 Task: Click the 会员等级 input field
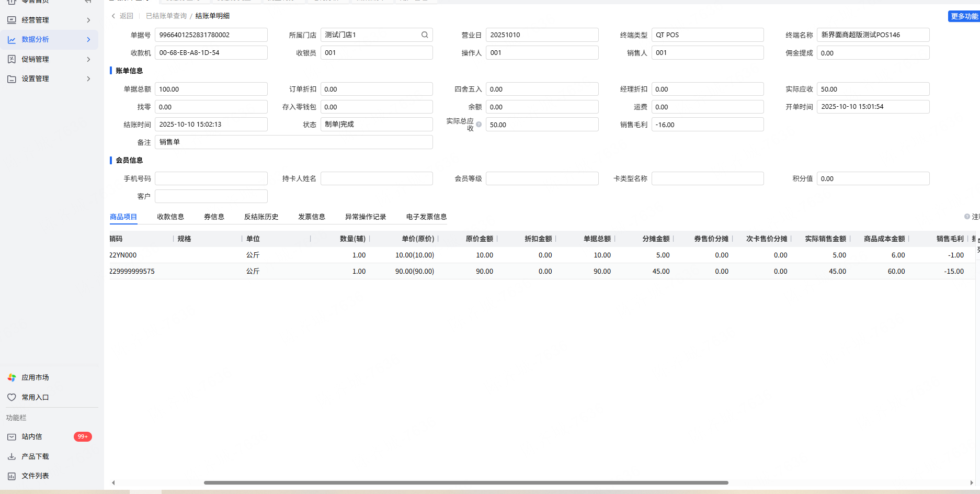pos(542,179)
